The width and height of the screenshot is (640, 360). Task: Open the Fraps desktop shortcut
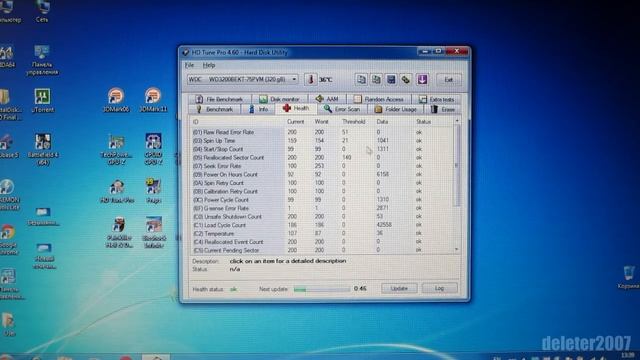point(153,191)
